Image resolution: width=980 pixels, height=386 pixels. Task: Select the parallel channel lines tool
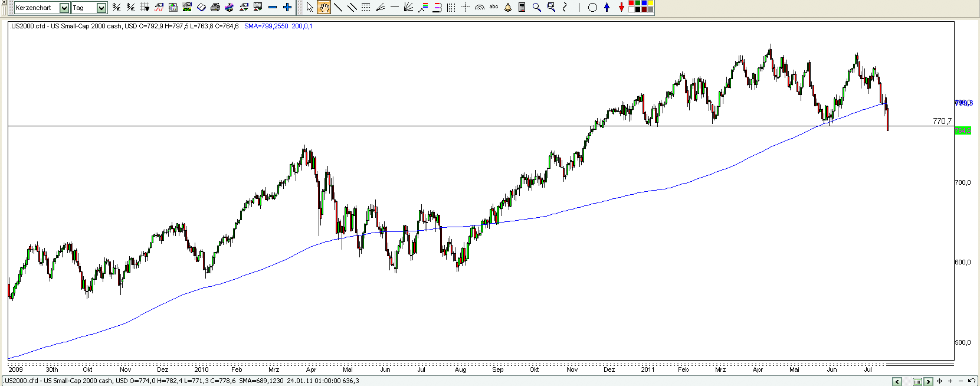(352, 8)
